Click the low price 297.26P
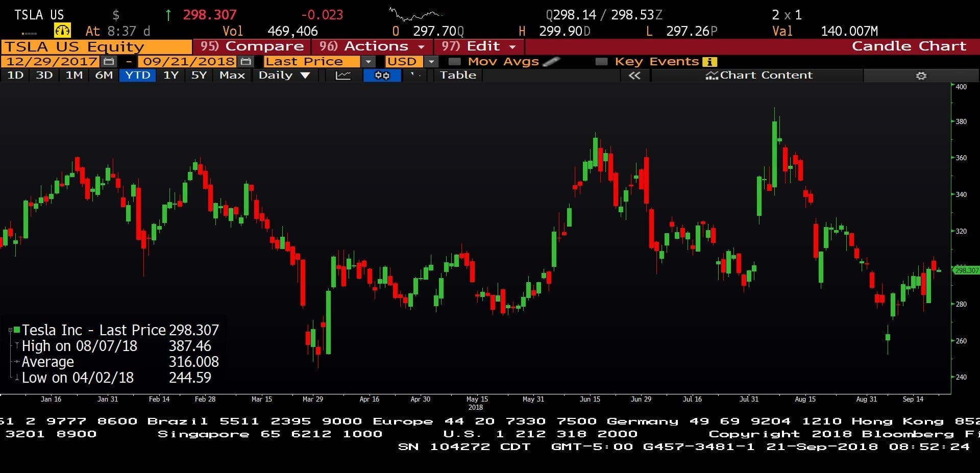The width and height of the screenshot is (980, 473). (x=692, y=31)
